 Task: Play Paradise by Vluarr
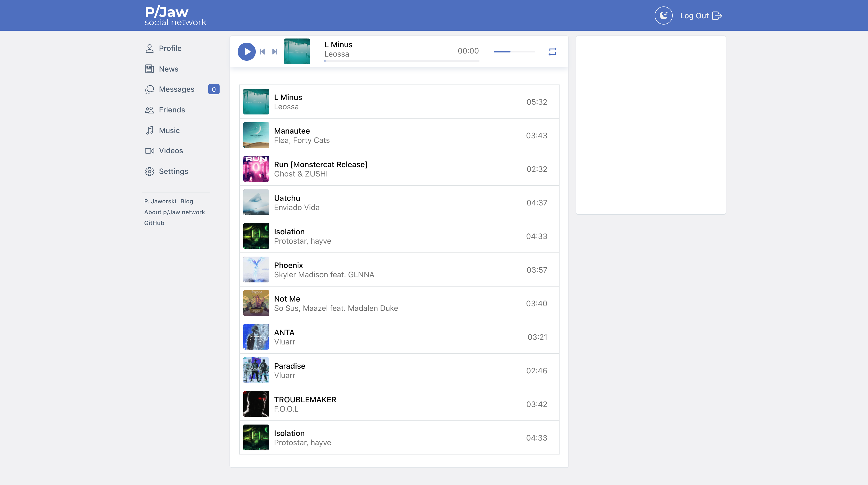(399, 370)
